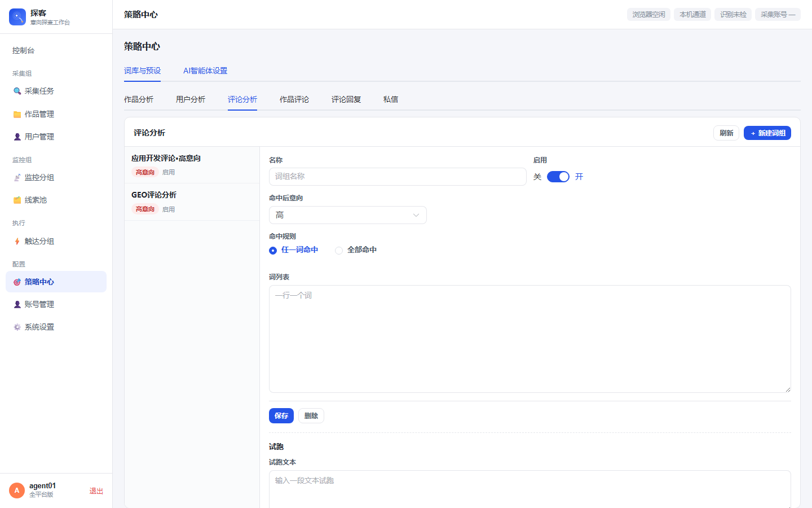The image size is (812, 508).
Task: Focus the 名称 input field
Action: 398,177
